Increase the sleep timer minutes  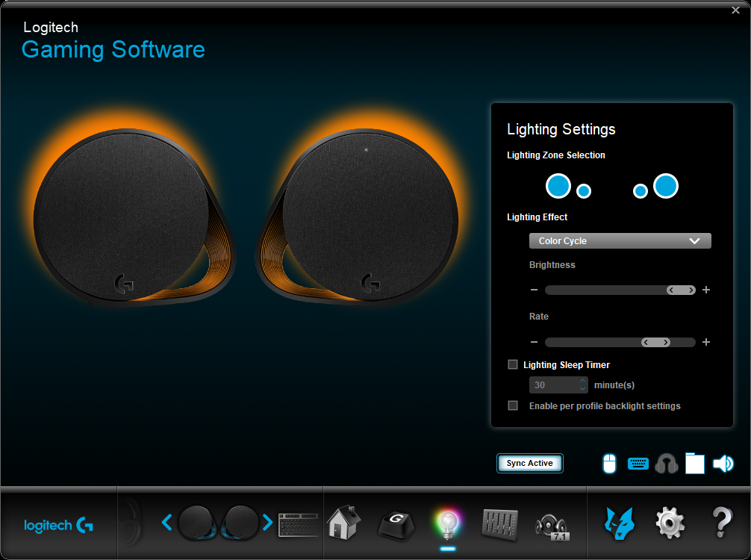click(582, 381)
